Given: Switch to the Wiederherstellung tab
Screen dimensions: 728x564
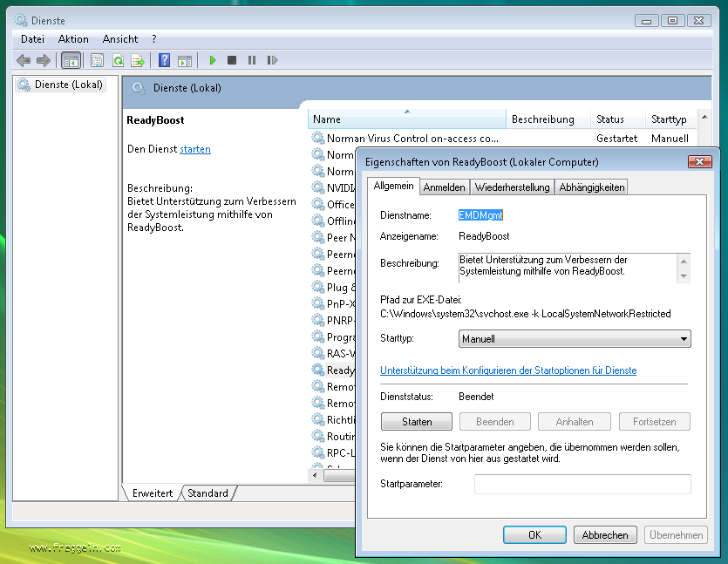Looking at the screenshot, I should point(512,187).
